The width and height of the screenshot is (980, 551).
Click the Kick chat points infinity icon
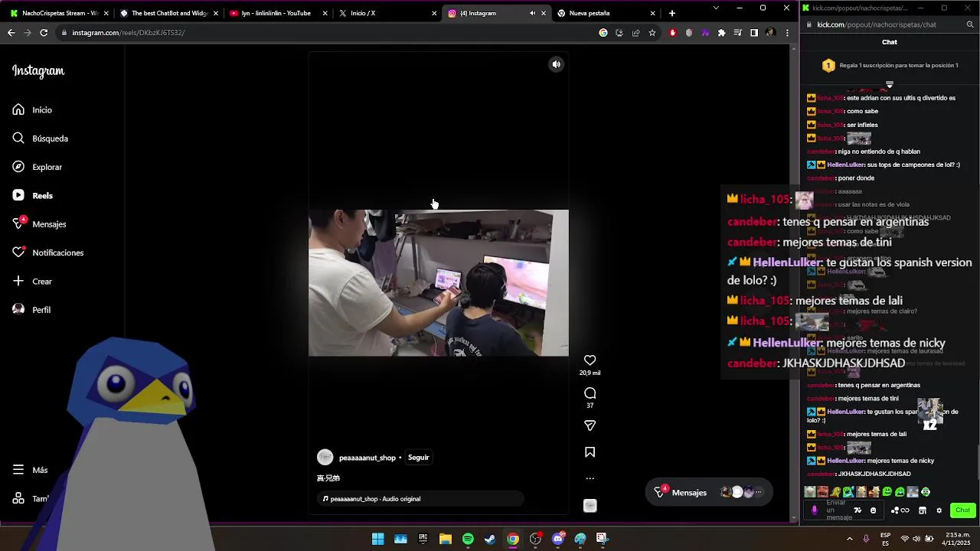point(900,510)
